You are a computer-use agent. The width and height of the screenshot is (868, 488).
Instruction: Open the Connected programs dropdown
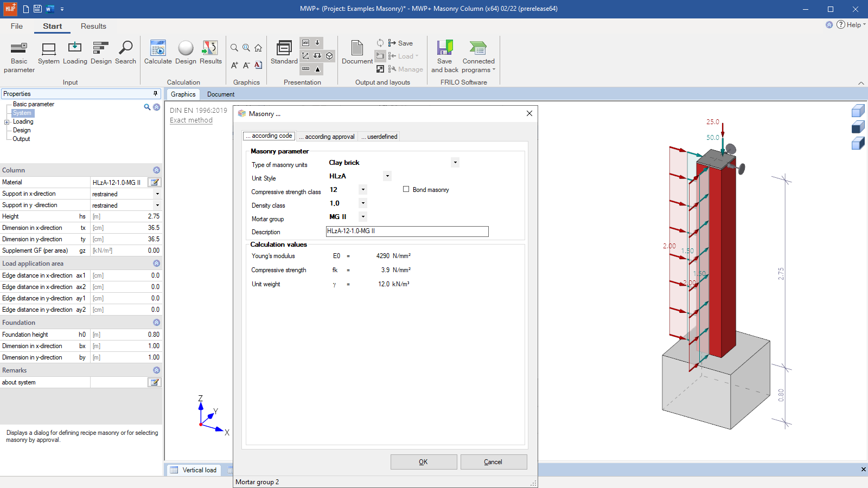point(478,56)
